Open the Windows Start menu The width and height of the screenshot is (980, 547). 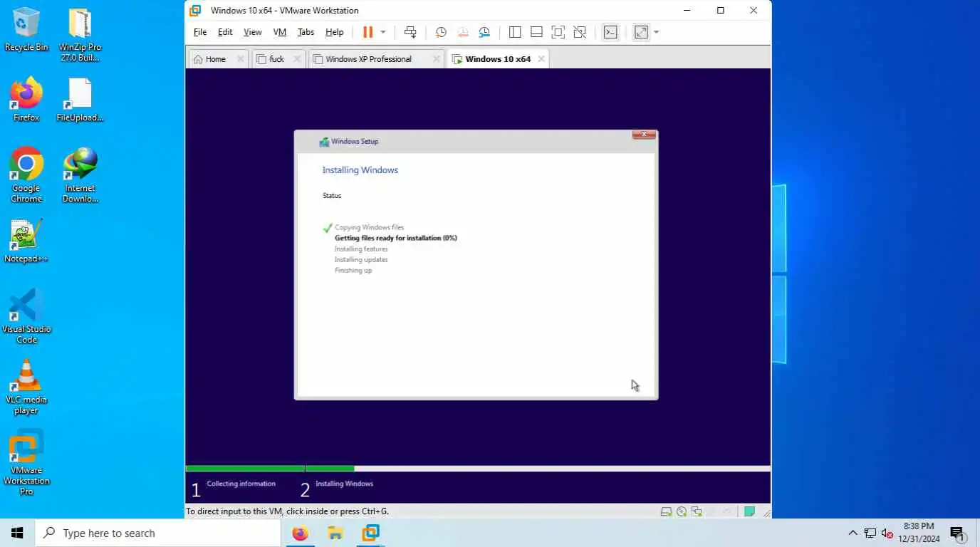17,533
